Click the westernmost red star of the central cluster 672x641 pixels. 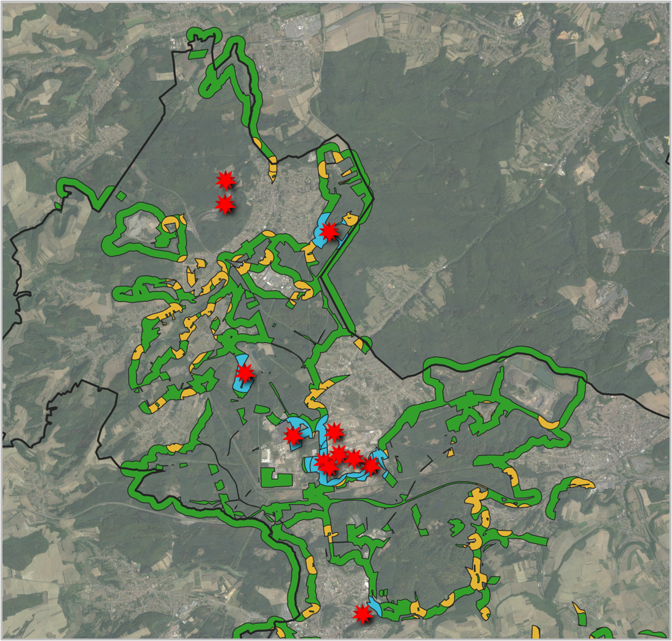tap(293, 435)
